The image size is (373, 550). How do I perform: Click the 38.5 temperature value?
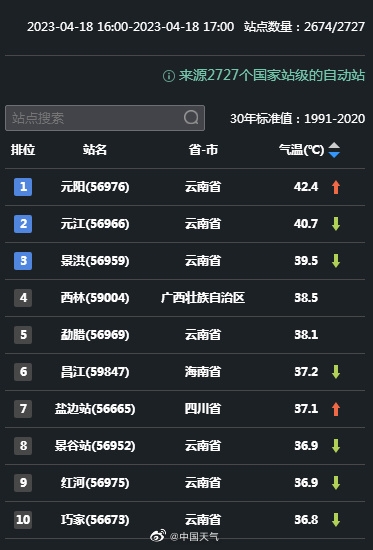306,298
